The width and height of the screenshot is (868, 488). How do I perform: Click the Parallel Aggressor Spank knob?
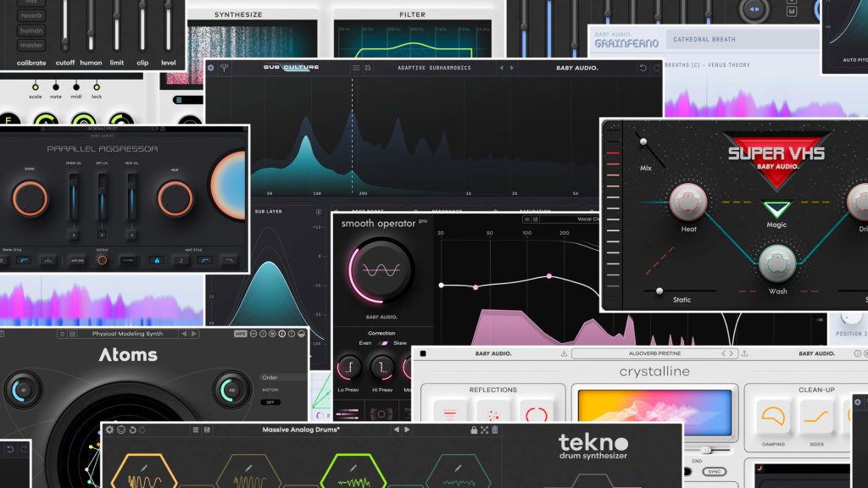[30, 198]
